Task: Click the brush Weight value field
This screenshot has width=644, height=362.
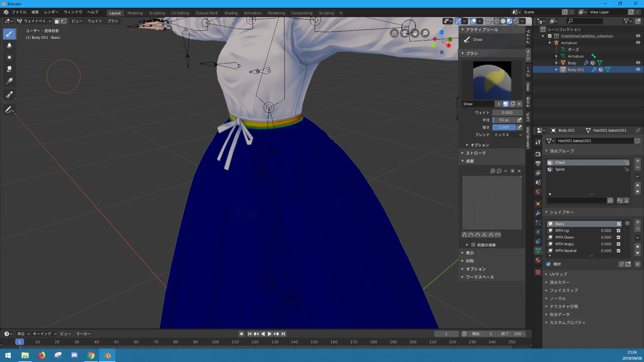Action: click(x=507, y=113)
